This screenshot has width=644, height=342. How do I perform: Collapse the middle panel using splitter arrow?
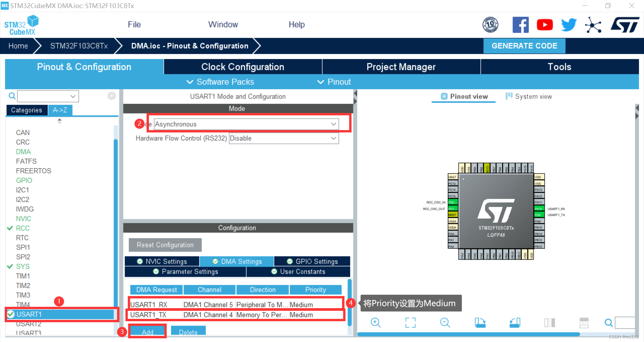click(356, 93)
